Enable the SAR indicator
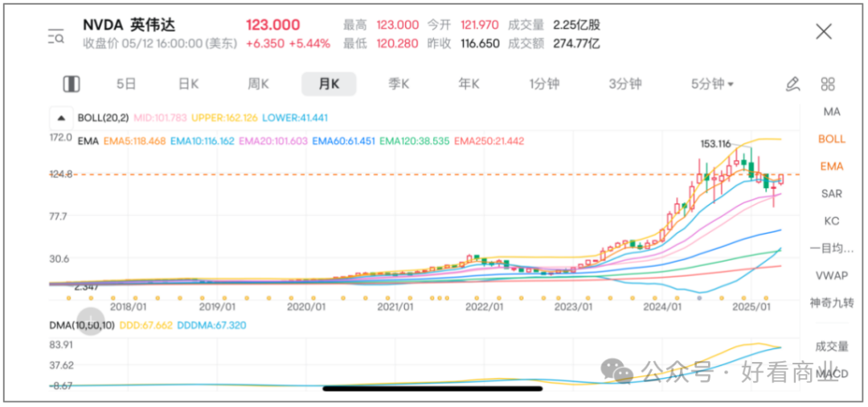The image size is (868, 407). pos(831,193)
